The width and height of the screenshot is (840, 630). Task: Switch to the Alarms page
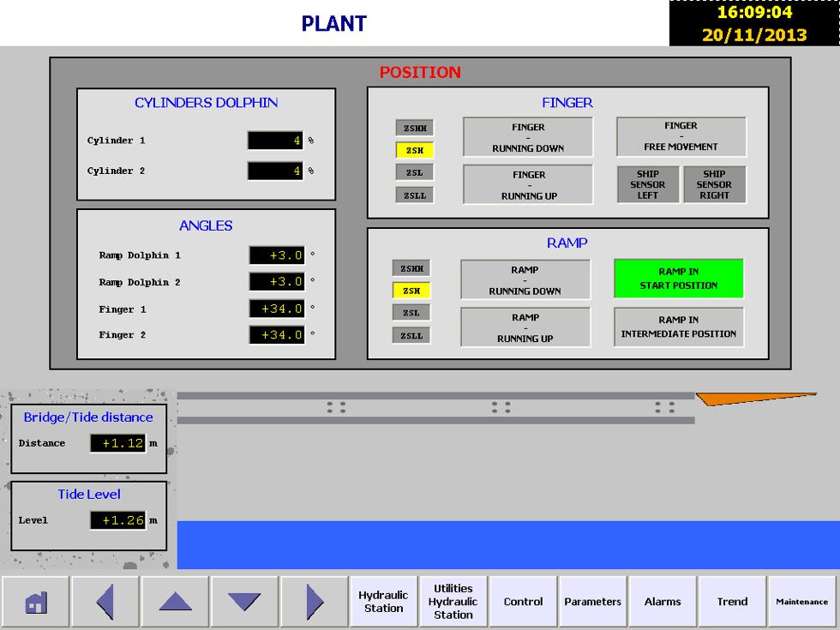point(663,602)
